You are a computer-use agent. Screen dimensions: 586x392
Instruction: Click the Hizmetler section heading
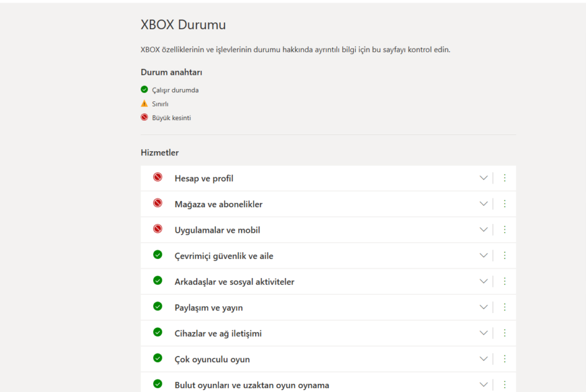click(160, 152)
